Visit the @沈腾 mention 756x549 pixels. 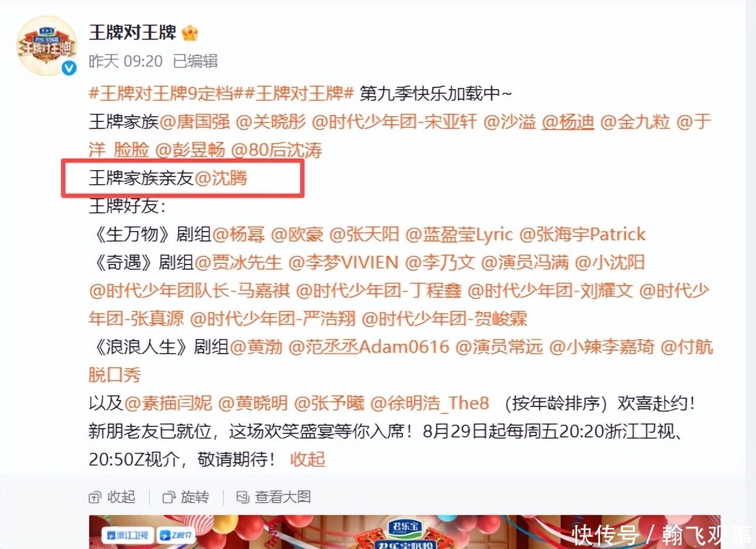(221, 178)
